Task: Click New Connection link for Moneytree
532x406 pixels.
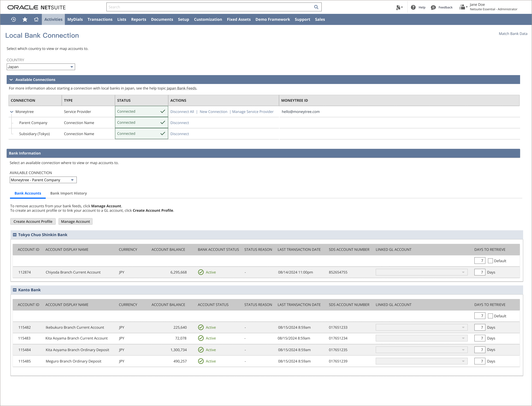Action: coord(213,112)
